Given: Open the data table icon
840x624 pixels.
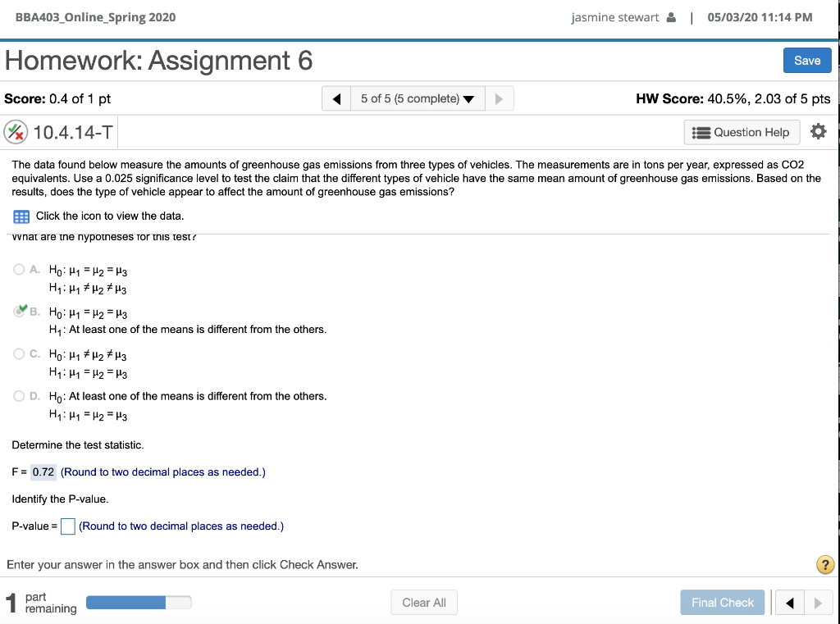Looking at the screenshot, I should click(x=20, y=216).
